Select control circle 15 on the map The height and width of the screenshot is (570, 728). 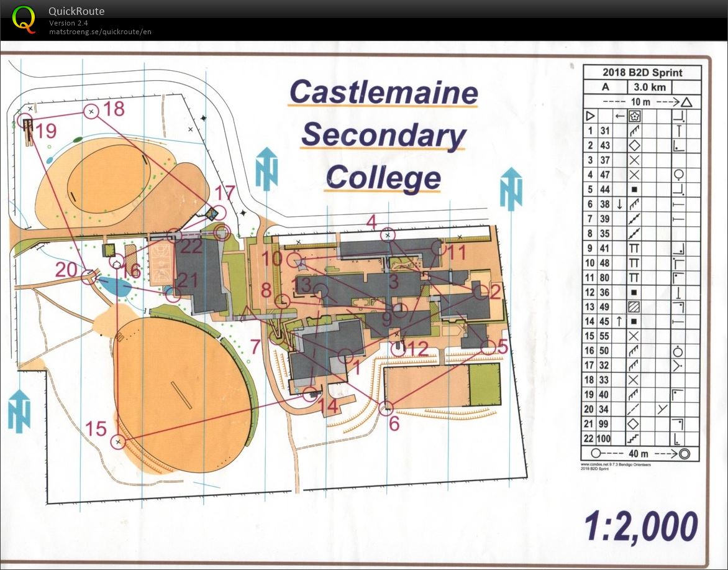click(117, 441)
